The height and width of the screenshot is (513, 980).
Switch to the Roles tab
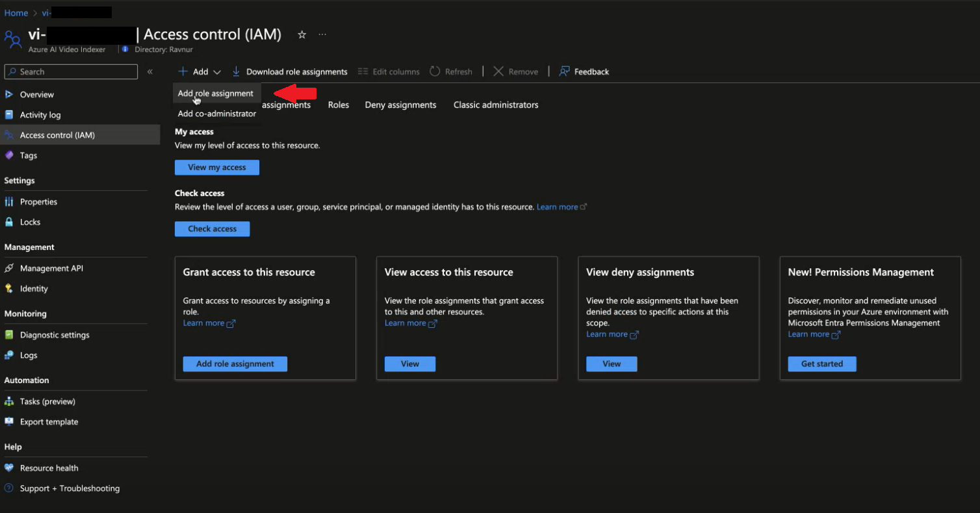point(339,105)
